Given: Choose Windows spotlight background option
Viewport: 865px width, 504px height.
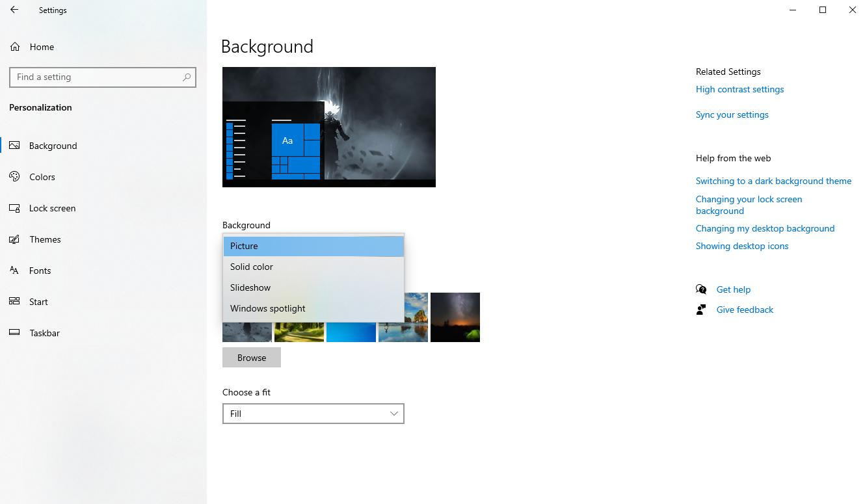Looking at the screenshot, I should (x=313, y=308).
